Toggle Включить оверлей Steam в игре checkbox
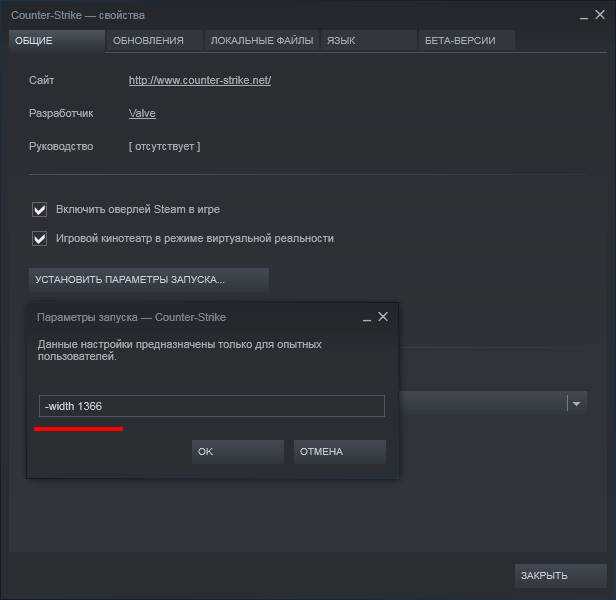Image resolution: width=616 pixels, height=600 pixels. point(39,209)
